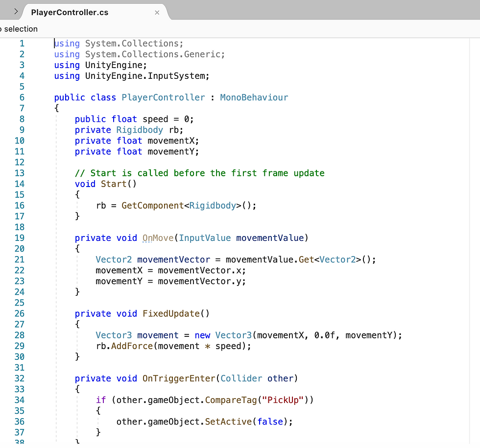
Task: Click 'System.Collections.Generic;' on line 2
Action: (155, 54)
